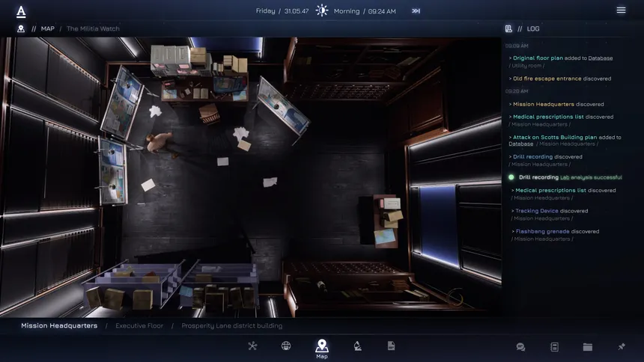Select Prosperity Lane district building breadcrumb
The height and width of the screenshot is (362, 644).
pos(232,325)
